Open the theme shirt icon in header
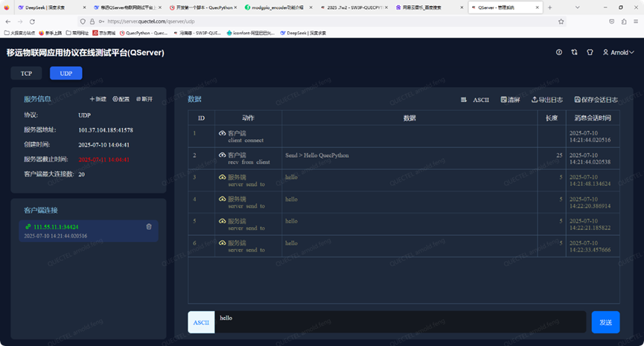 coord(590,52)
